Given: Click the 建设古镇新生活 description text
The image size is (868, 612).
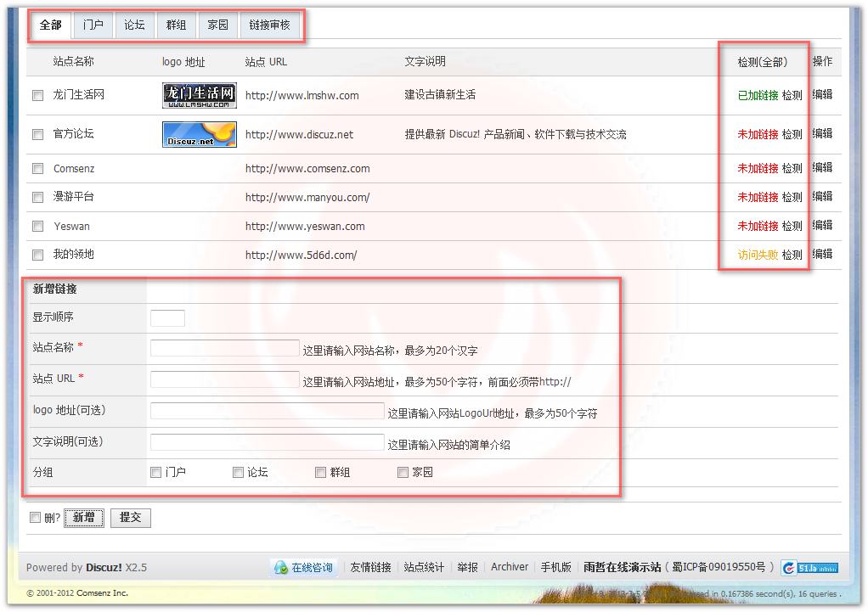Looking at the screenshot, I should (440, 94).
